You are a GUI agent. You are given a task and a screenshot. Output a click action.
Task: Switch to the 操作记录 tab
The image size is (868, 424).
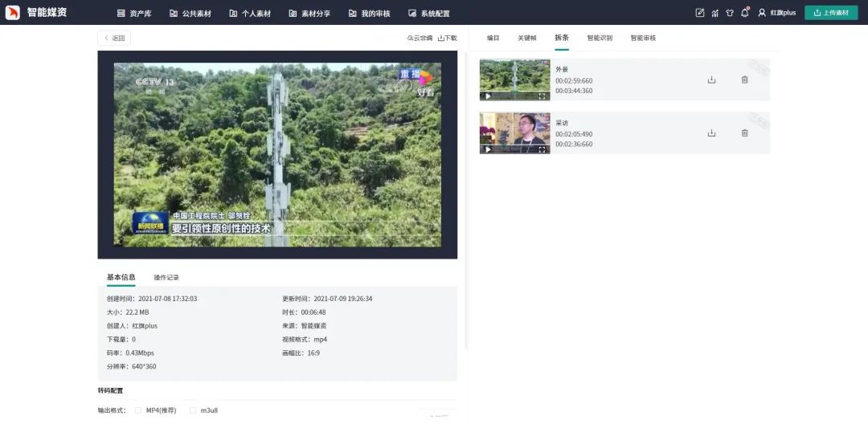(166, 278)
